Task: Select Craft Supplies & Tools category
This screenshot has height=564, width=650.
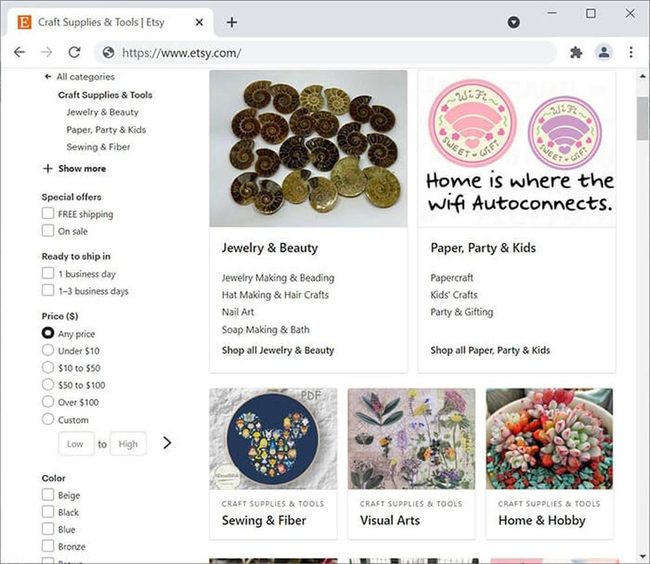Action: pos(105,95)
